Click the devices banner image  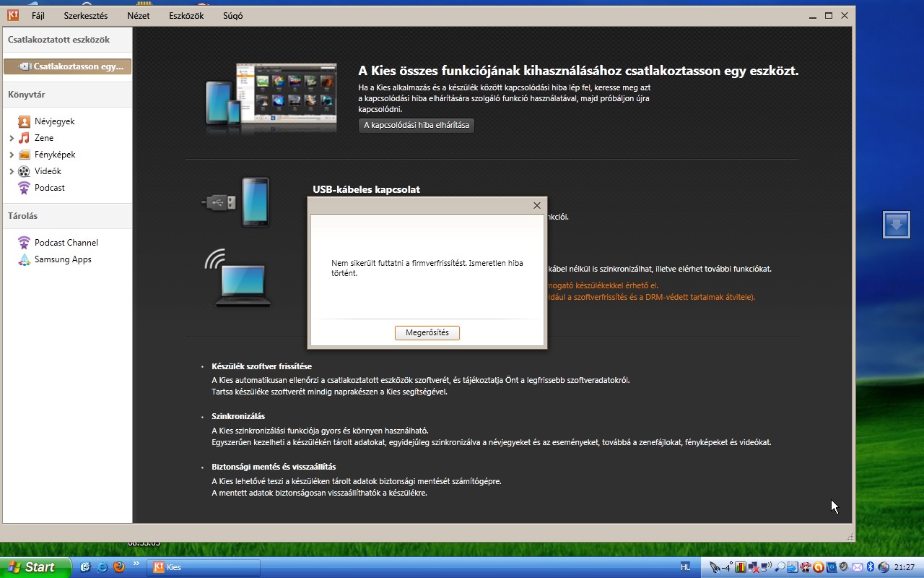coord(271,99)
